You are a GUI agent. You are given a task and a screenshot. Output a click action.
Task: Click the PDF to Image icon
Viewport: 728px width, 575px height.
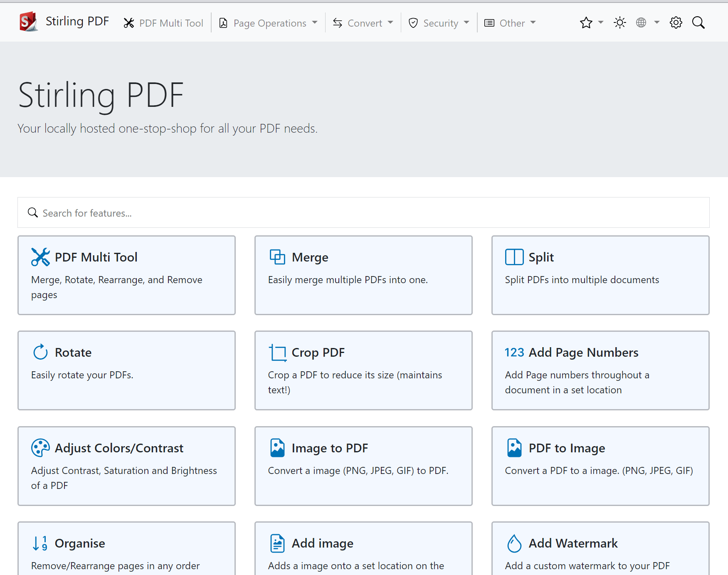514,448
